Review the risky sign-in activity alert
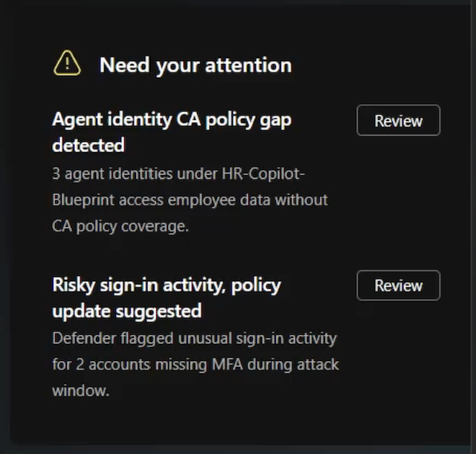The image size is (476, 454). tap(399, 285)
